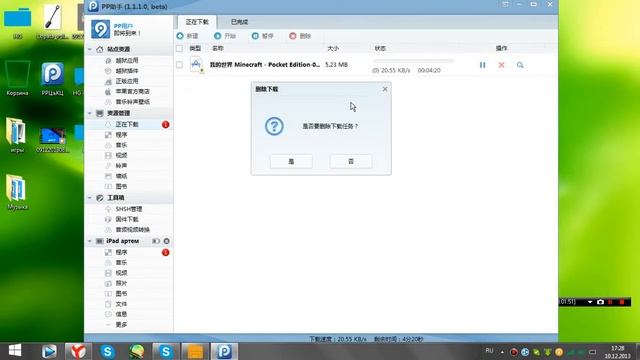Click 否 (No) in delete dialog
Viewport: 640px width, 360px height.
351,161
